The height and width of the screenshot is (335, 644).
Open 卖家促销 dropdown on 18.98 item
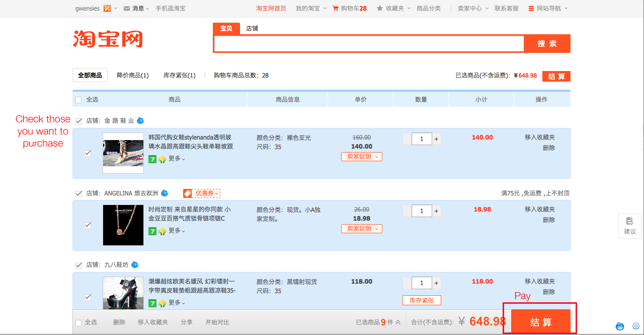point(362,229)
